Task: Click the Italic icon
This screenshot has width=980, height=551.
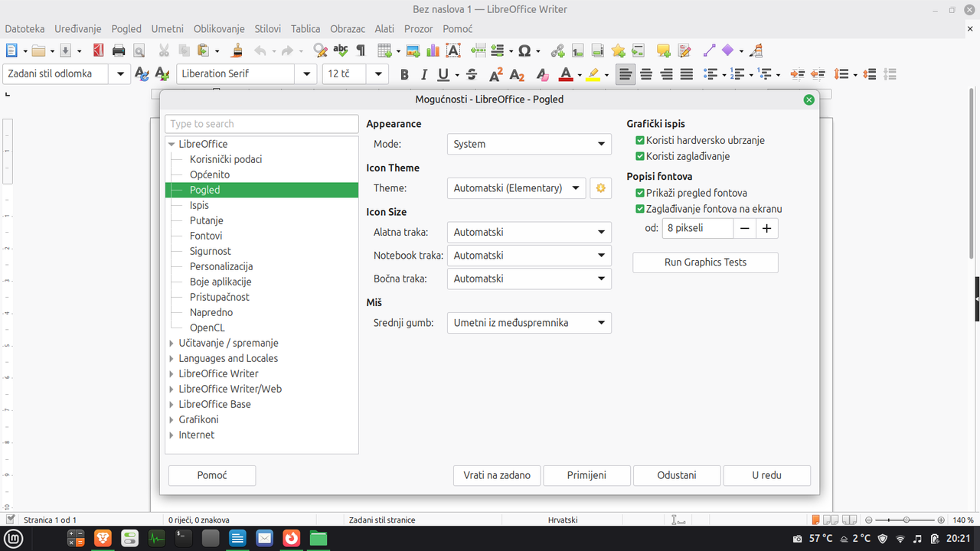Action: click(424, 74)
